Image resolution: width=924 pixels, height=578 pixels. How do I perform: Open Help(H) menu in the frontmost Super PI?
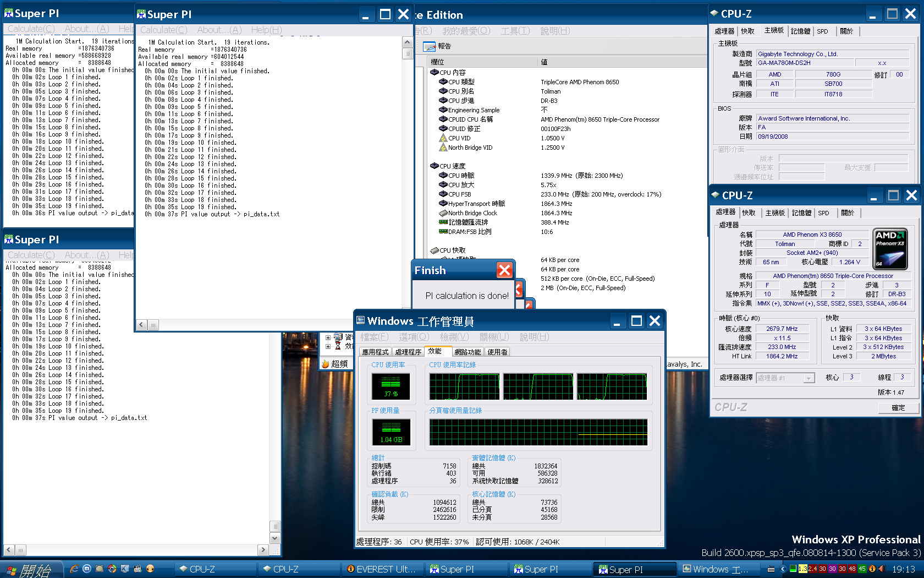pyautogui.click(x=266, y=30)
